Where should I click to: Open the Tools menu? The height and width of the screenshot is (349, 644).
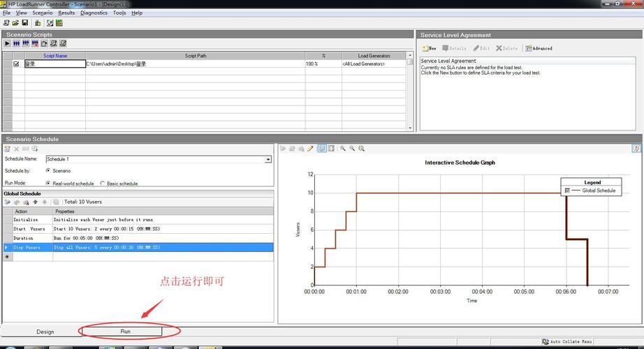pyautogui.click(x=119, y=13)
